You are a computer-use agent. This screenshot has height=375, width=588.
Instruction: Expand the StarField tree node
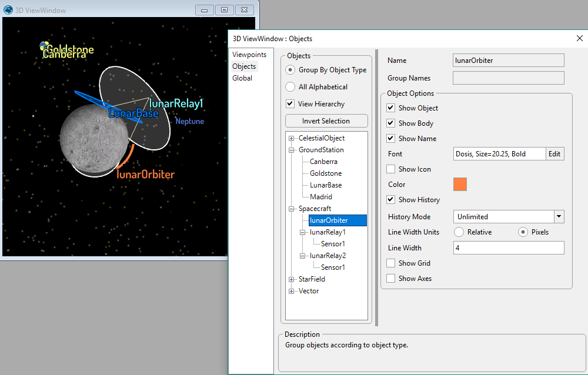[291, 279]
